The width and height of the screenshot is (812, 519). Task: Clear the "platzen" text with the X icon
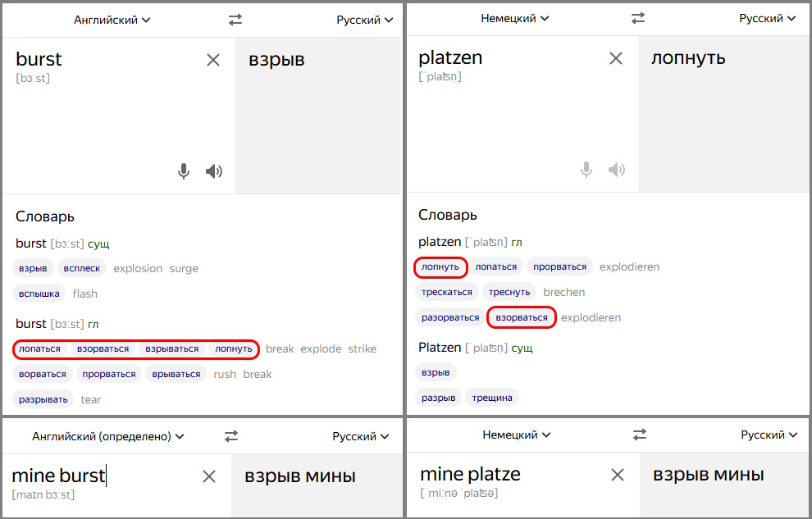click(x=615, y=58)
